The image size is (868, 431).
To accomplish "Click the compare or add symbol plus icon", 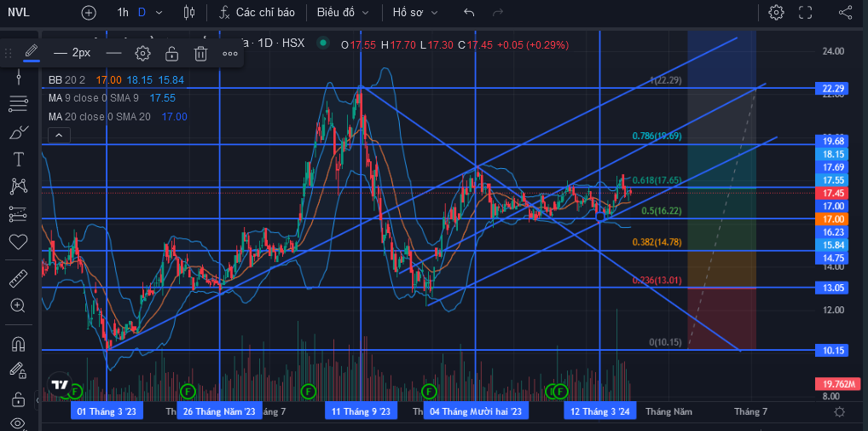I will pyautogui.click(x=89, y=13).
